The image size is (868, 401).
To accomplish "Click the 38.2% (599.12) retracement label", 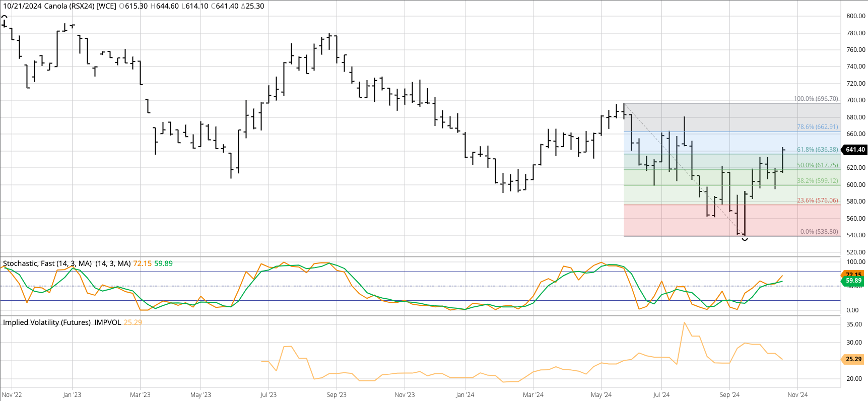I will point(817,181).
